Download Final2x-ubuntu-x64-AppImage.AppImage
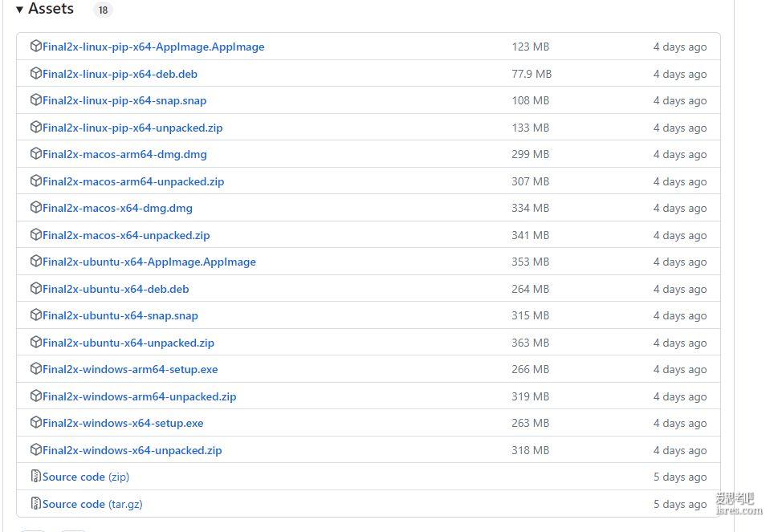The width and height of the screenshot is (782, 532). tap(149, 262)
